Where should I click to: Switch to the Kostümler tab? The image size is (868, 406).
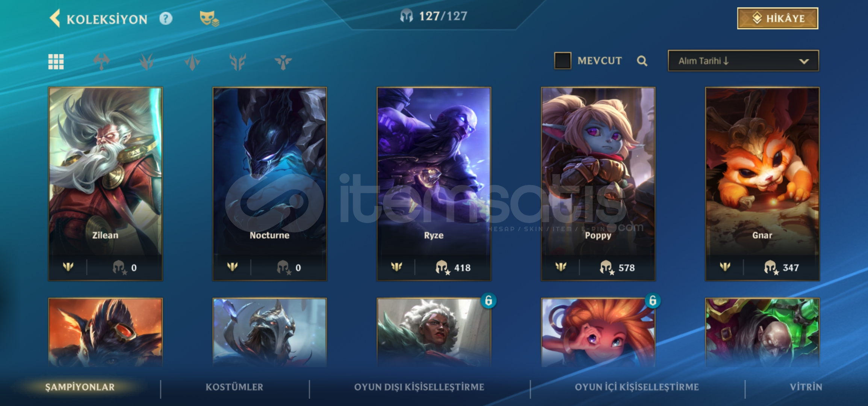click(234, 387)
